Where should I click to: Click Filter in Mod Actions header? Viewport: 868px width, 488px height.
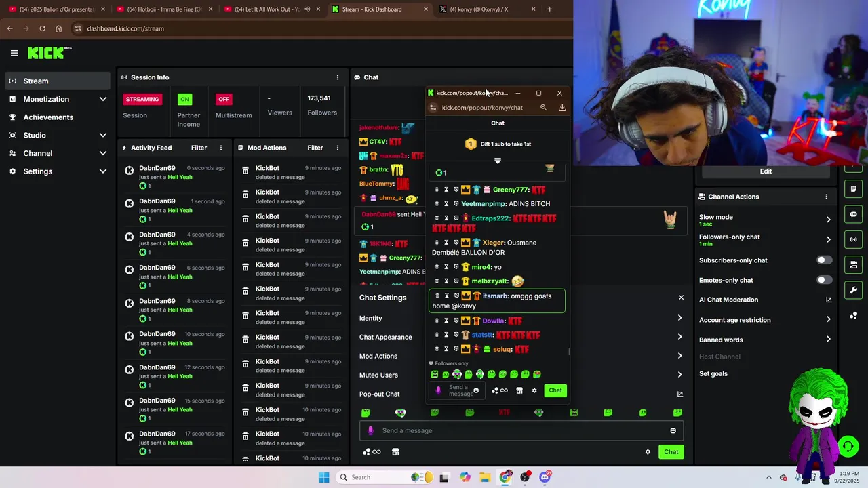point(315,148)
